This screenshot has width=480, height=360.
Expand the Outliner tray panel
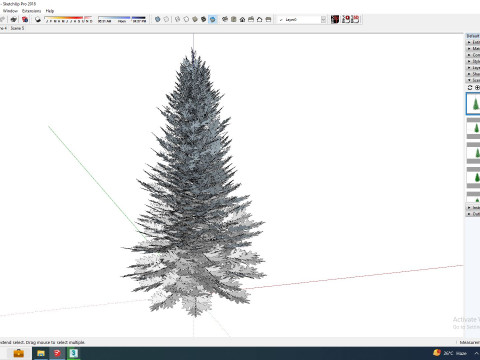pyautogui.click(x=473, y=214)
